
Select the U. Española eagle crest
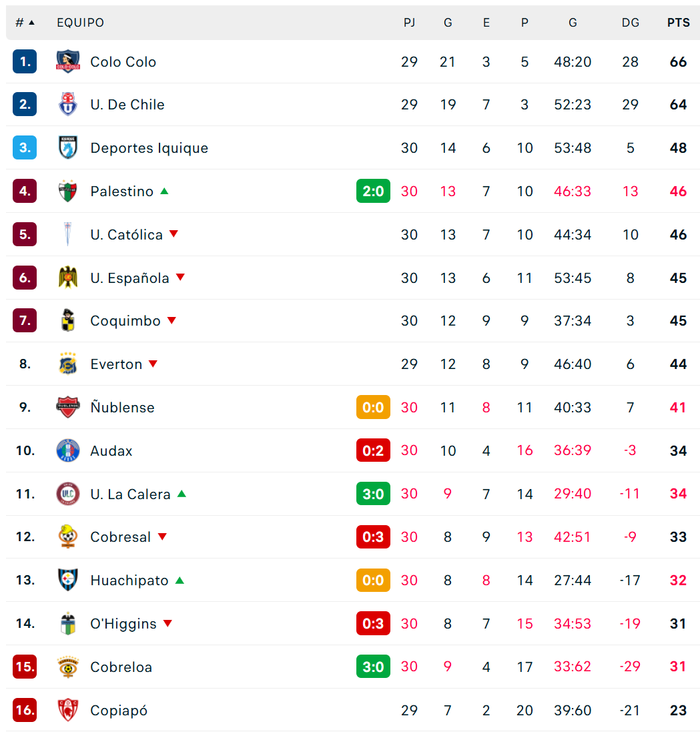pos(68,278)
